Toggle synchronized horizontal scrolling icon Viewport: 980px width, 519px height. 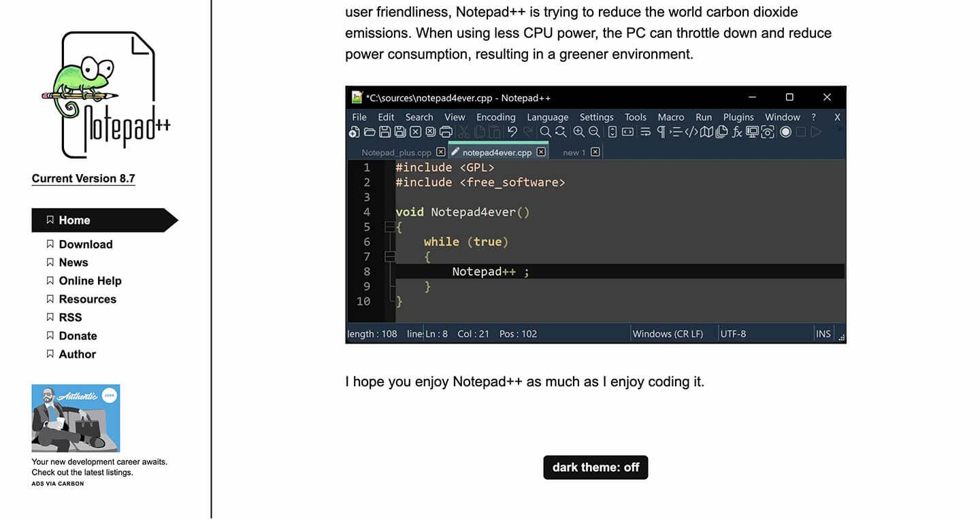[627, 132]
